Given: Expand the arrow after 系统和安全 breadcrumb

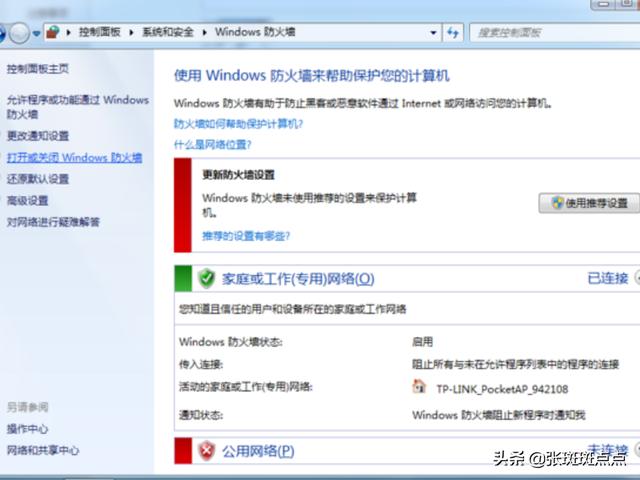Looking at the screenshot, I should coord(204,32).
